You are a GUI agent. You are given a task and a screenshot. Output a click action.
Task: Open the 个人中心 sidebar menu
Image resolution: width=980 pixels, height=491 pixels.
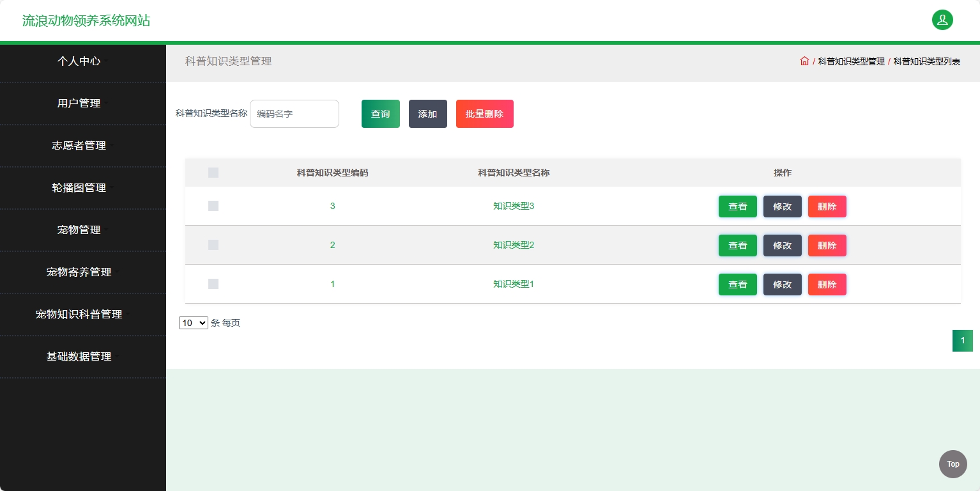(79, 61)
